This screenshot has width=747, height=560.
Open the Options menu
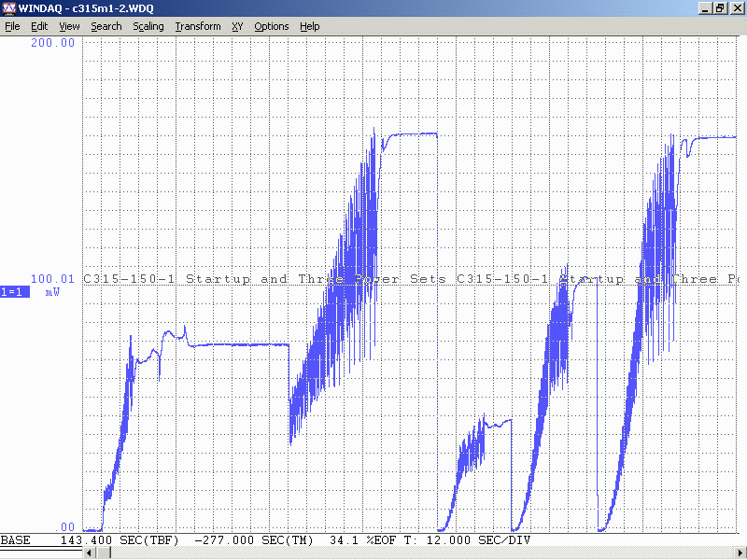272,26
